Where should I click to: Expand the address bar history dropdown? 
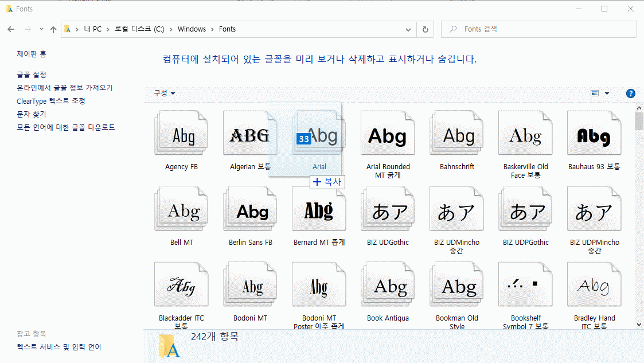(x=408, y=29)
